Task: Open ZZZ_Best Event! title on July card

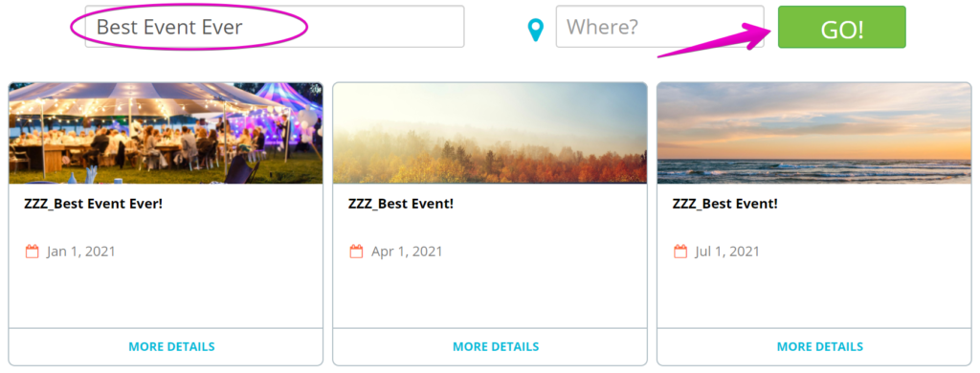Action: 725,204
